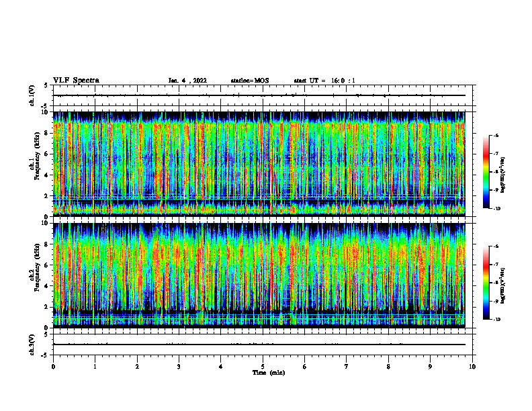The height and width of the screenshot is (411, 532).
Task: Click the time axis tick label "6"
Action: point(305,367)
